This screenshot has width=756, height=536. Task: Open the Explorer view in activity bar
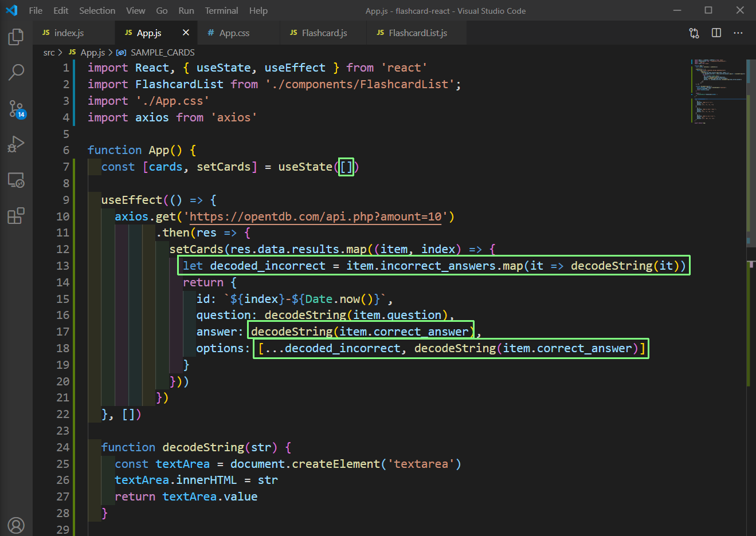pos(16,37)
